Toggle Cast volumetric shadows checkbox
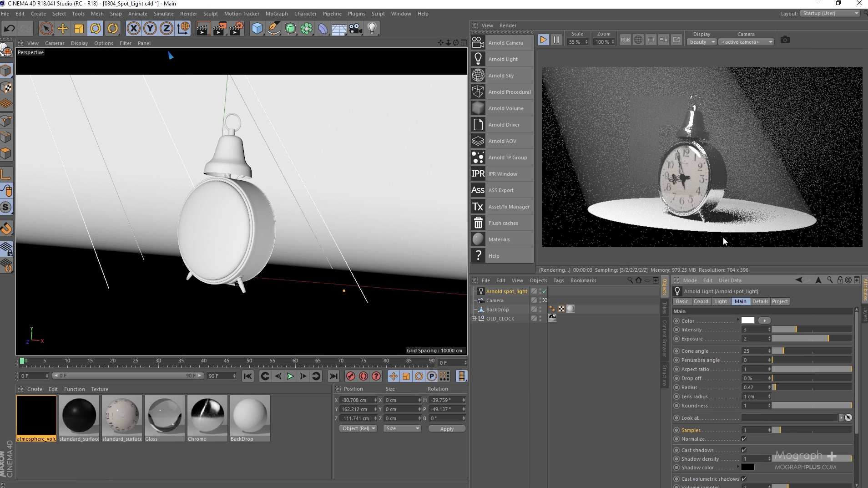The height and width of the screenshot is (488, 868). click(x=744, y=479)
